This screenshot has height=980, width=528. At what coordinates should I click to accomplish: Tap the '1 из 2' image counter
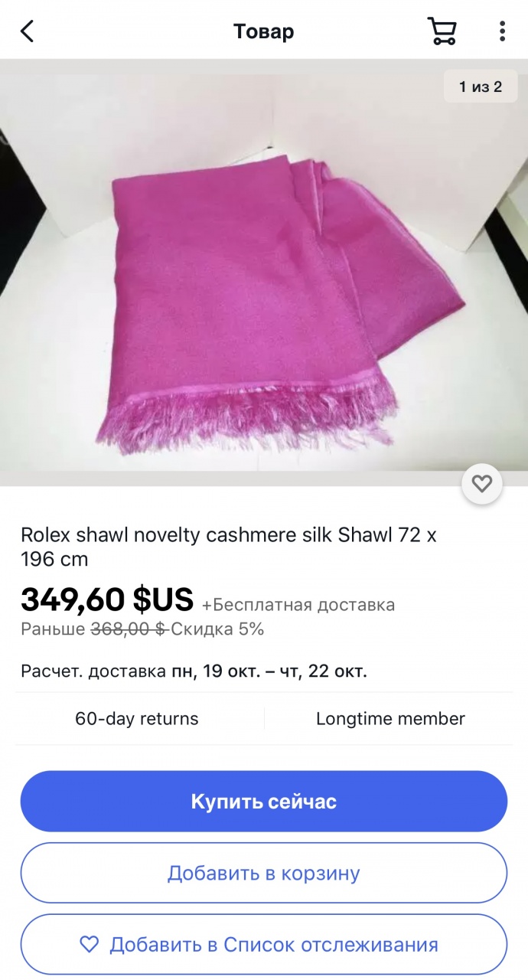(481, 87)
